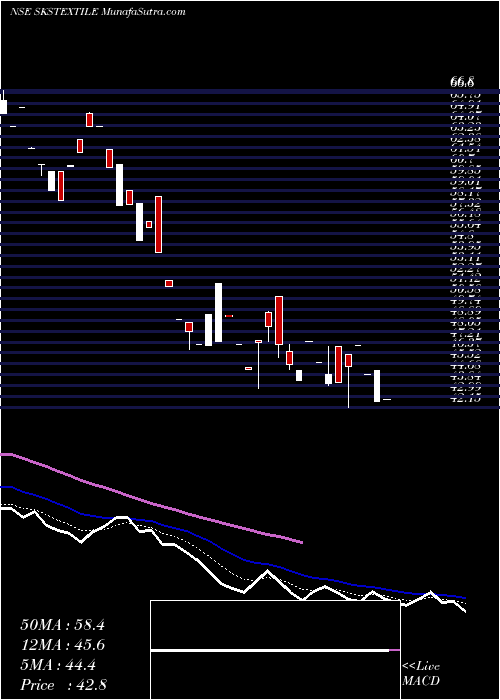Screen dimensions: 500x700
Task: Select the 50MA : 58.4 readout
Action: coord(62,625)
